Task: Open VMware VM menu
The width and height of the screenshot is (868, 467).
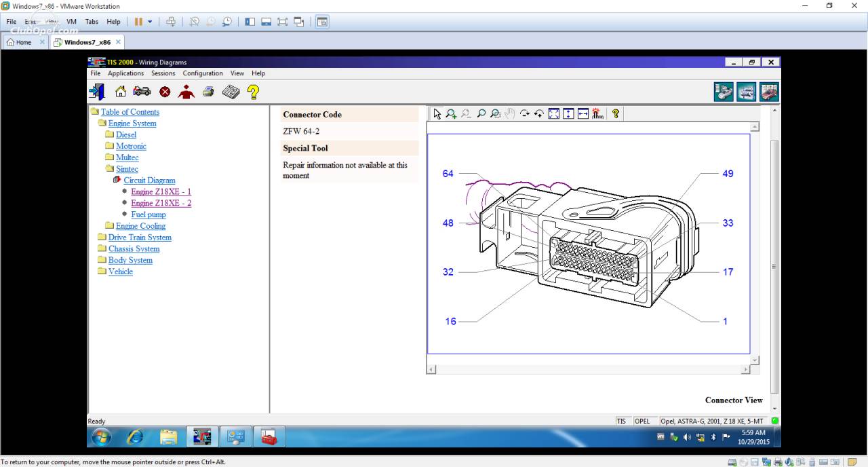Action: tap(71, 22)
